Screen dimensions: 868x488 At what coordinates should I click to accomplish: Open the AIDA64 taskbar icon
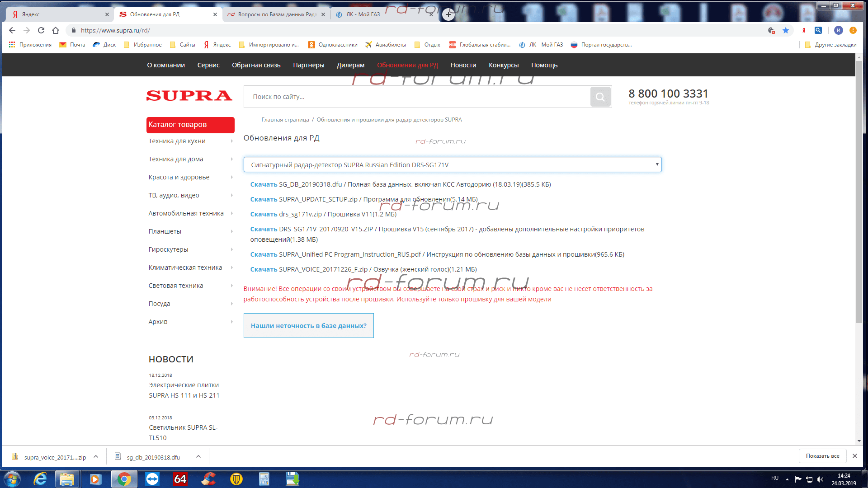pyautogui.click(x=180, y=479)
